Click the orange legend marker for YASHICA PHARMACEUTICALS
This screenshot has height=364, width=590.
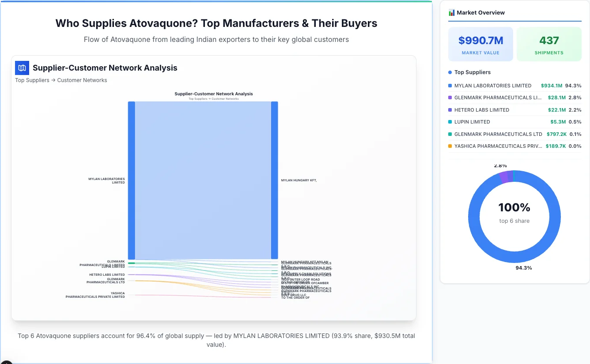pyautogui.click(x=451, y=146)
